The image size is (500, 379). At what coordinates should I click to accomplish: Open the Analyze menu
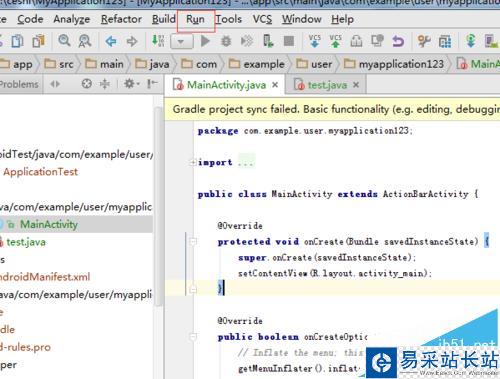point(72,19)
